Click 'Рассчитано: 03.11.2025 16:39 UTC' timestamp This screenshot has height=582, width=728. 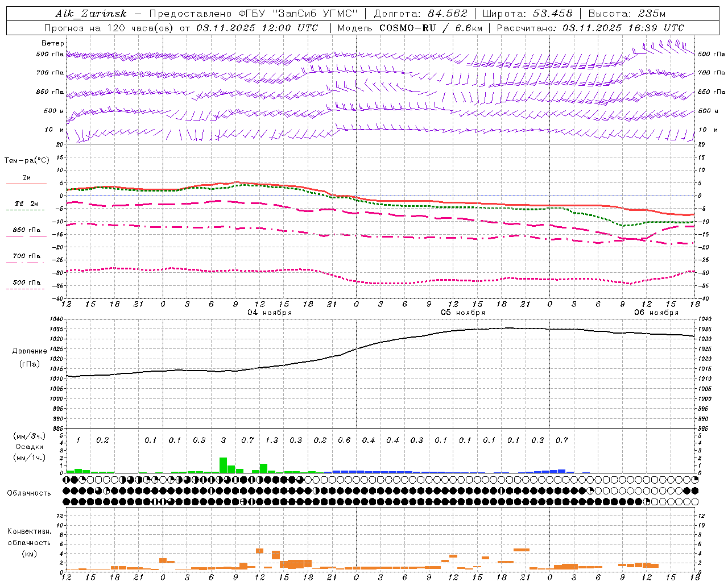coord(590,28)
